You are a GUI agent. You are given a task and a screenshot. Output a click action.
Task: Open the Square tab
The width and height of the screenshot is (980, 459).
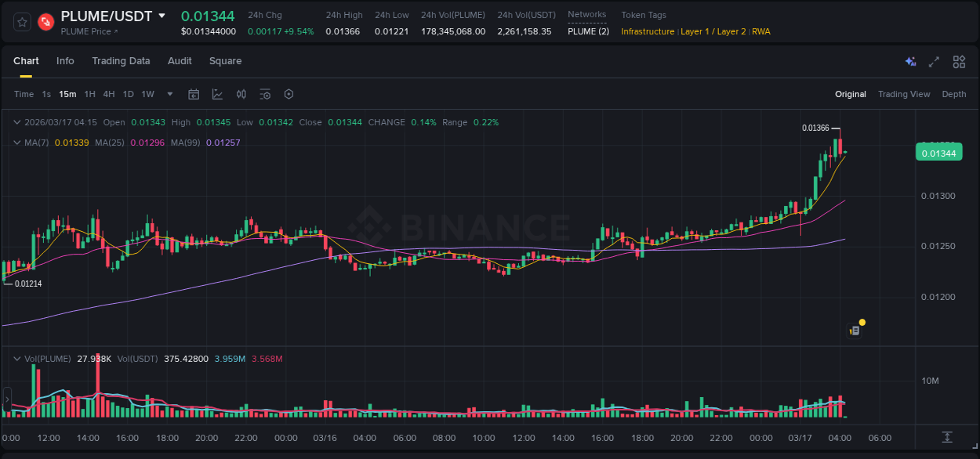pyautogui.click(x=225, y=61)
